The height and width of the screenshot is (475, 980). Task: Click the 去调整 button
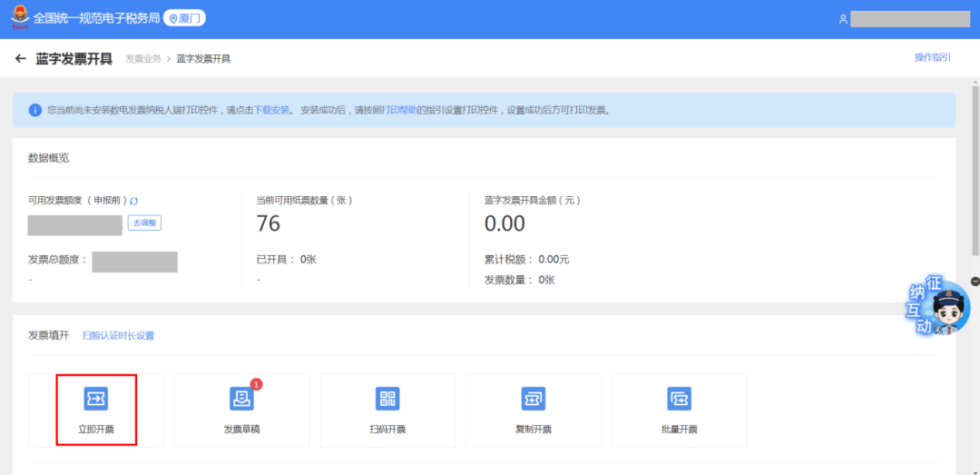[144, 223]
